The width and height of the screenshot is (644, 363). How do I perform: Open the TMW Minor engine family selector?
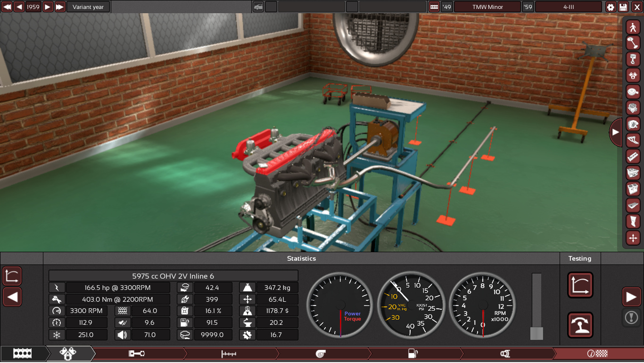487,7
